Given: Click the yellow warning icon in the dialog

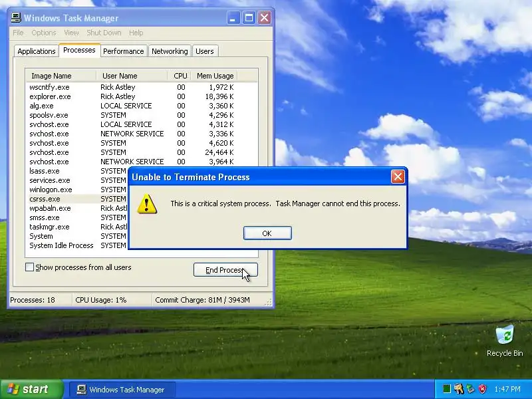Looking at the screenshot, I should click(147, 204).
